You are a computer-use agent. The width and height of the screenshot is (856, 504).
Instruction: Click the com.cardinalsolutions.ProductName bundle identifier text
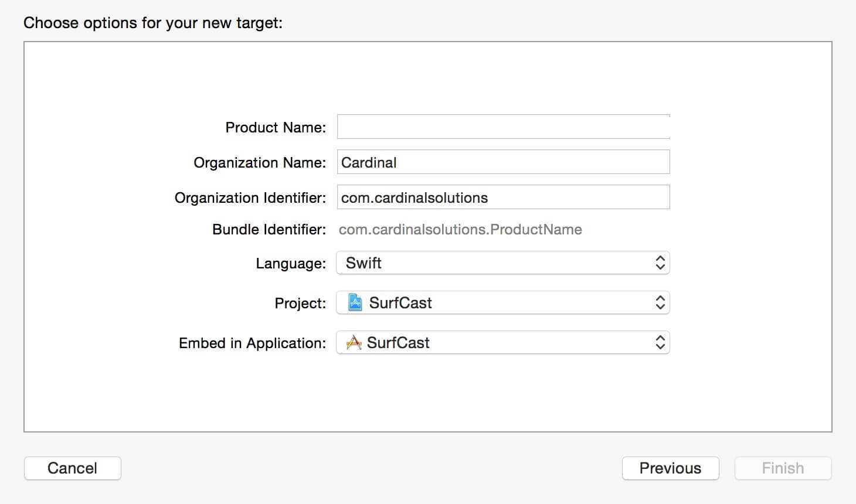click(x=460, y=229)
